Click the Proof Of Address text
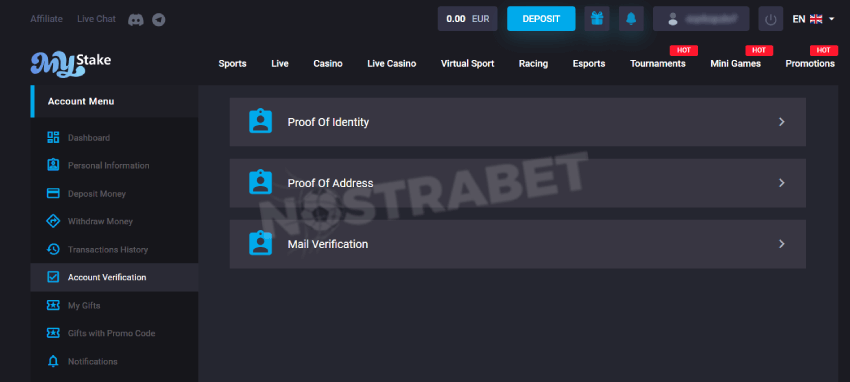The width and height of the screenshot is (850, 382). point(330,183)
